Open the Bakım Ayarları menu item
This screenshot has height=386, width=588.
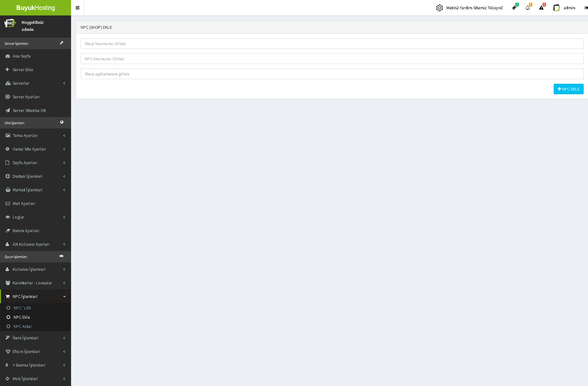[26, 231]
